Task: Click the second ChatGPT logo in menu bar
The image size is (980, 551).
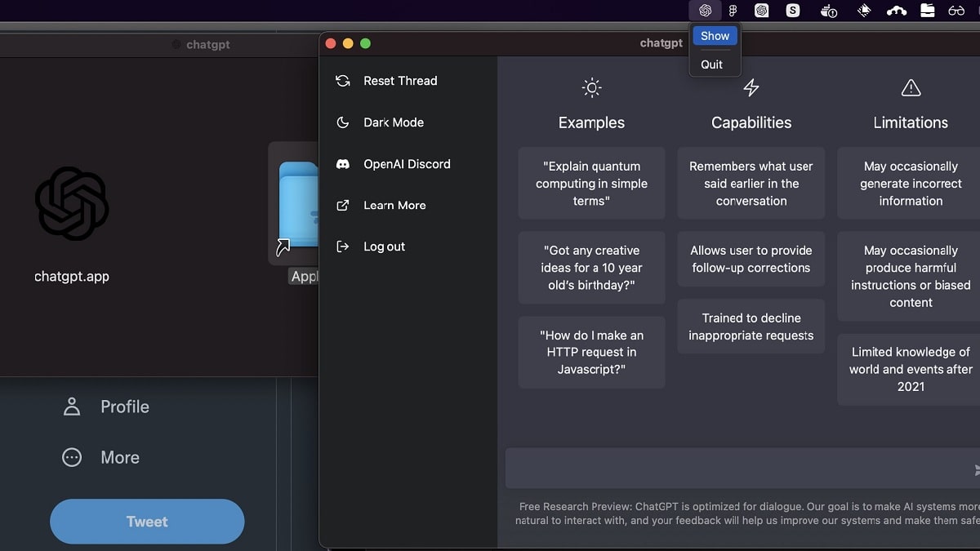Action: tap(761, 11)
